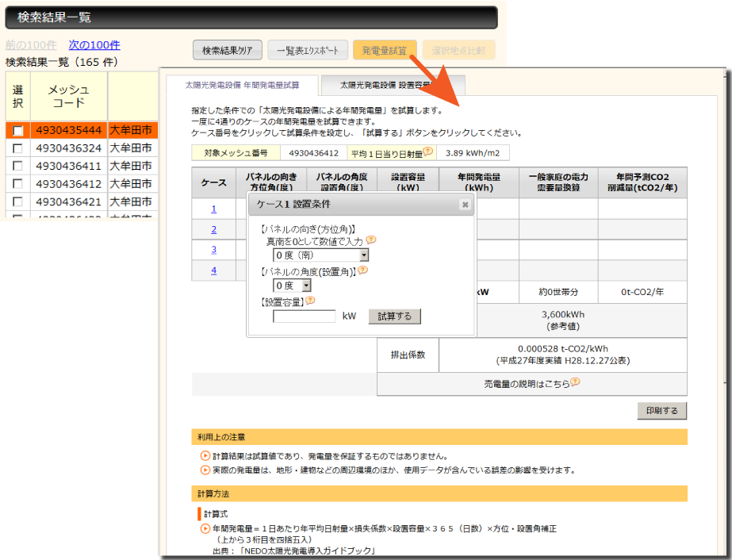Open the panel angle 0度 dropdown
Viewport: 732px width, 560px height.
pyautogui.click(x=292, y=286)
